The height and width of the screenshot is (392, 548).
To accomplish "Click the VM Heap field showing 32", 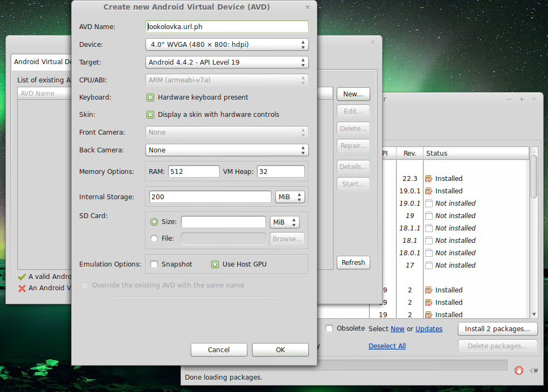I will [x=281, y=172].
